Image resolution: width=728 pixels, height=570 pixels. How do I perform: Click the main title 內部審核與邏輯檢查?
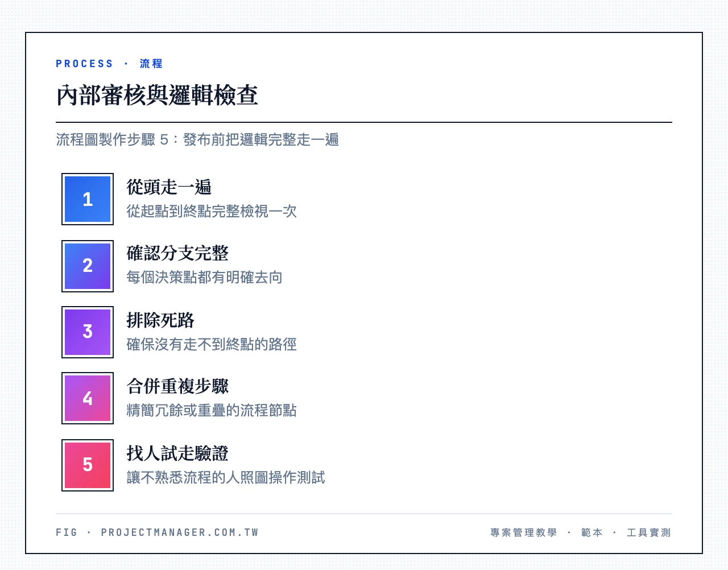point(157,96)
